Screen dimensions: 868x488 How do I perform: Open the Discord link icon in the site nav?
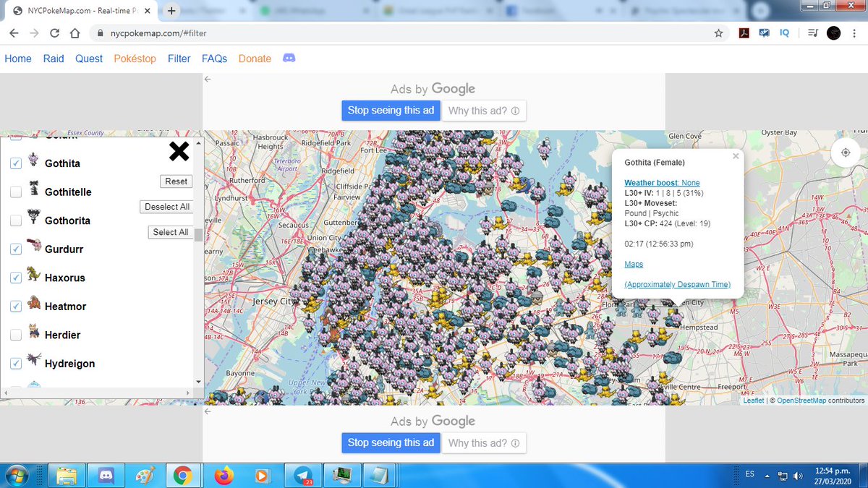point(289,58)
